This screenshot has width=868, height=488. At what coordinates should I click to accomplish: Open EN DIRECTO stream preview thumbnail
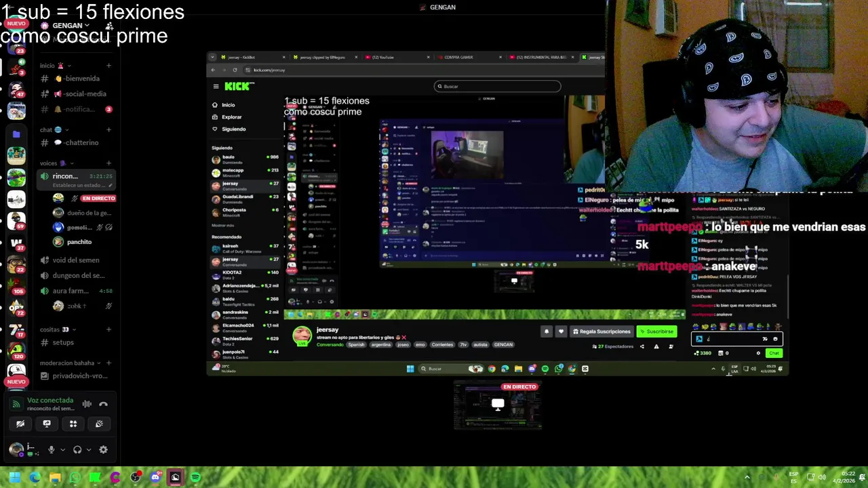pyautogui.click(x=498, y=407)
